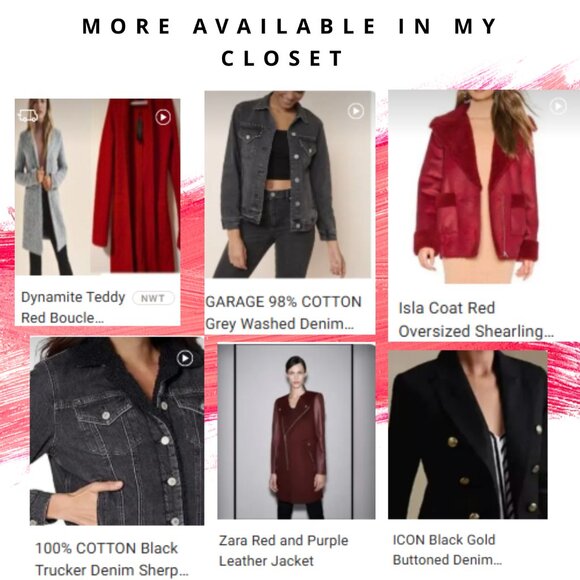Image resolution: width=580 pixels, height=580 pixels.
Task: Click the NWT badge on Dynamite Teddy listing
Action: point(153,298)
